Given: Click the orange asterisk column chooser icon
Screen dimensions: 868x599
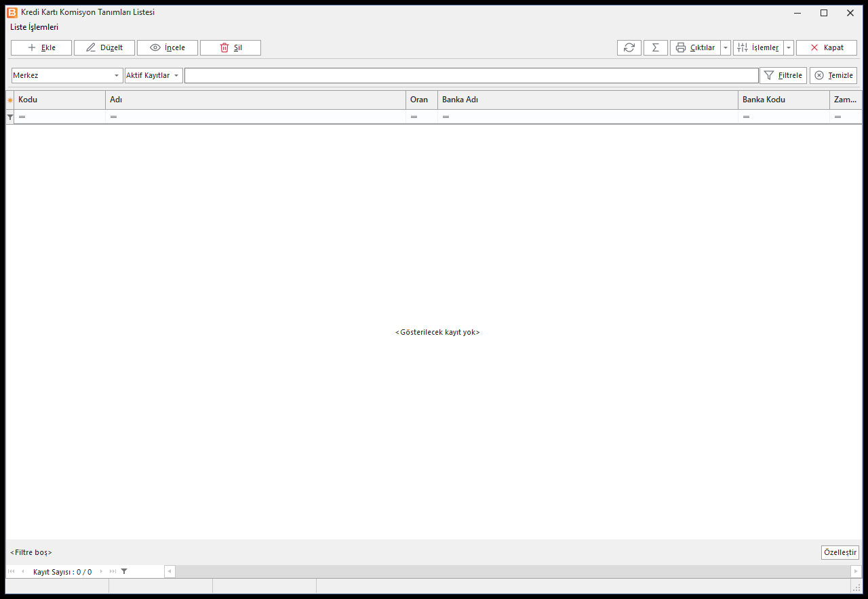Looking at the screenshot, I should [10, 100].
